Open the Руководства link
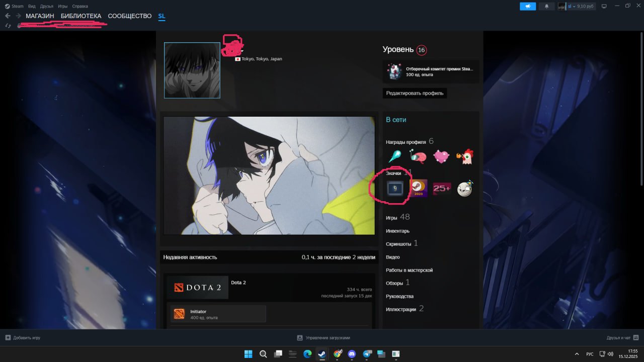 [x=399, y=296]
